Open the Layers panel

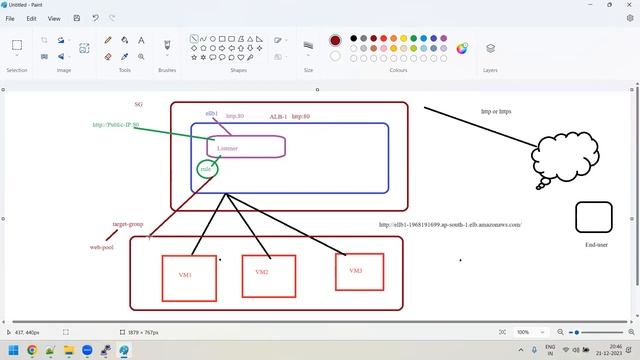490,48
